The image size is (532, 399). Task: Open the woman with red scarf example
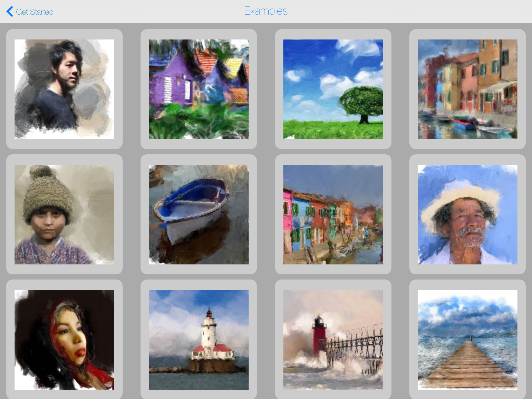pos(64,340)
